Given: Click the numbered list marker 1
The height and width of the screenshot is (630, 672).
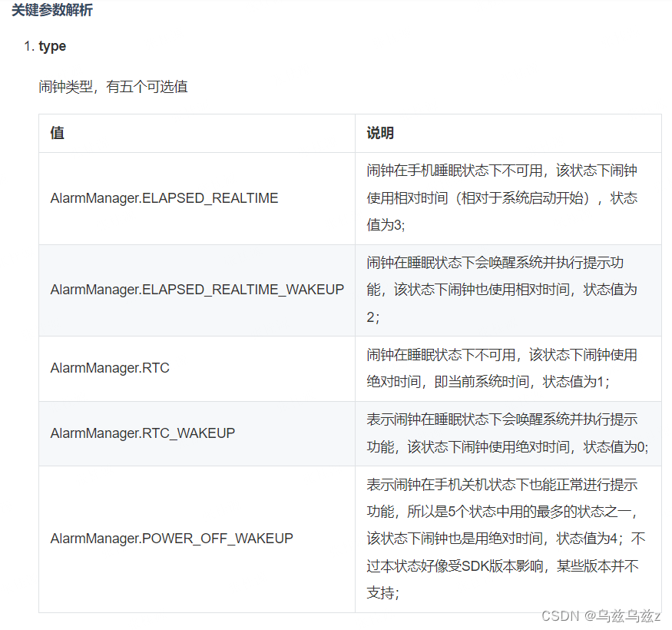Looking at the screenshot, I should (x=29, y=46).
